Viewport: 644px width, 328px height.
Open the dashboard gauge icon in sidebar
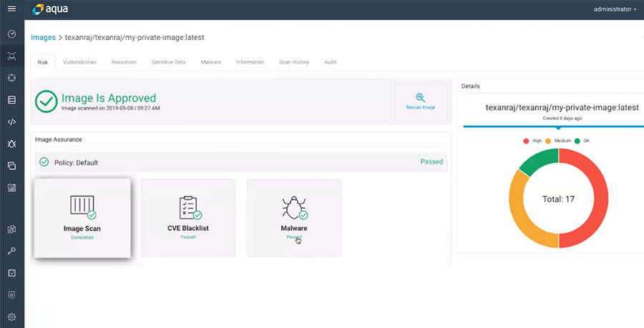pos(11,34)
